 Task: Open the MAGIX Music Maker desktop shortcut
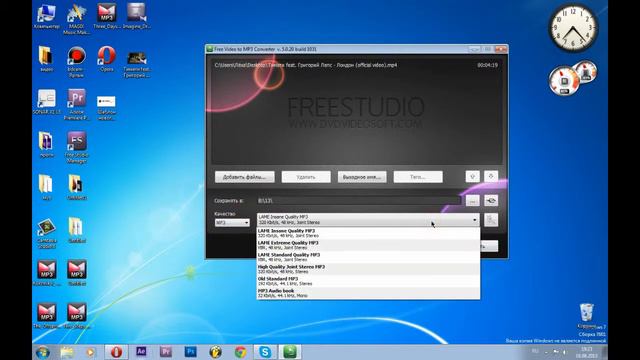76,19
